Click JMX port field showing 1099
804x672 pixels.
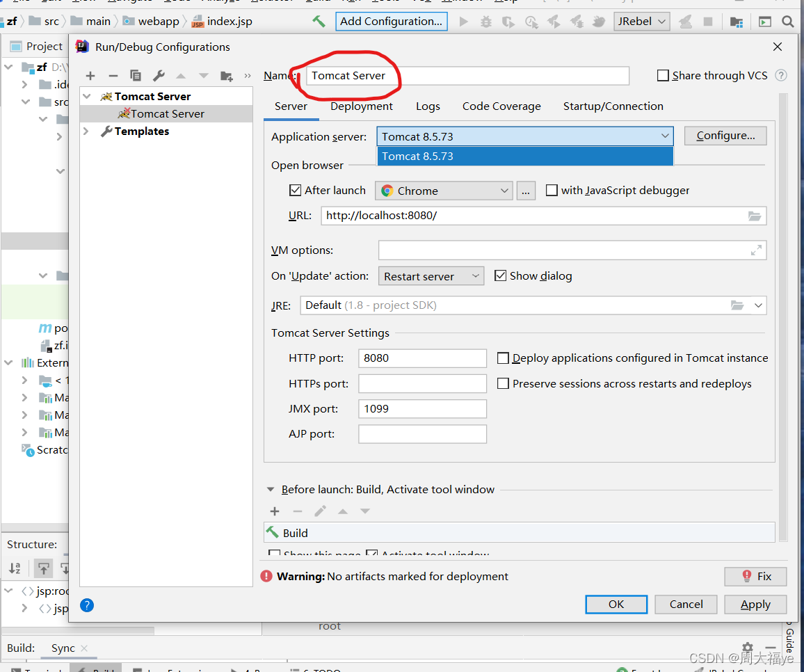pyautogui.click(x=422, y=409)
